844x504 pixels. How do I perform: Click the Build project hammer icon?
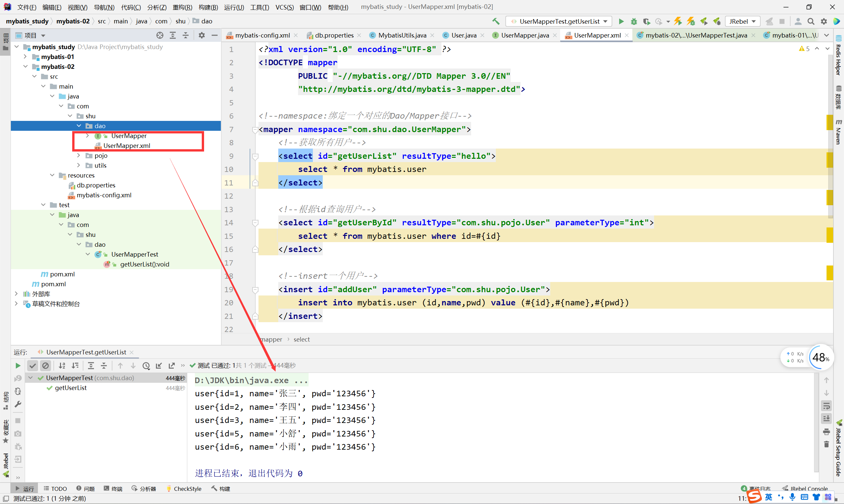click(496, 21)
